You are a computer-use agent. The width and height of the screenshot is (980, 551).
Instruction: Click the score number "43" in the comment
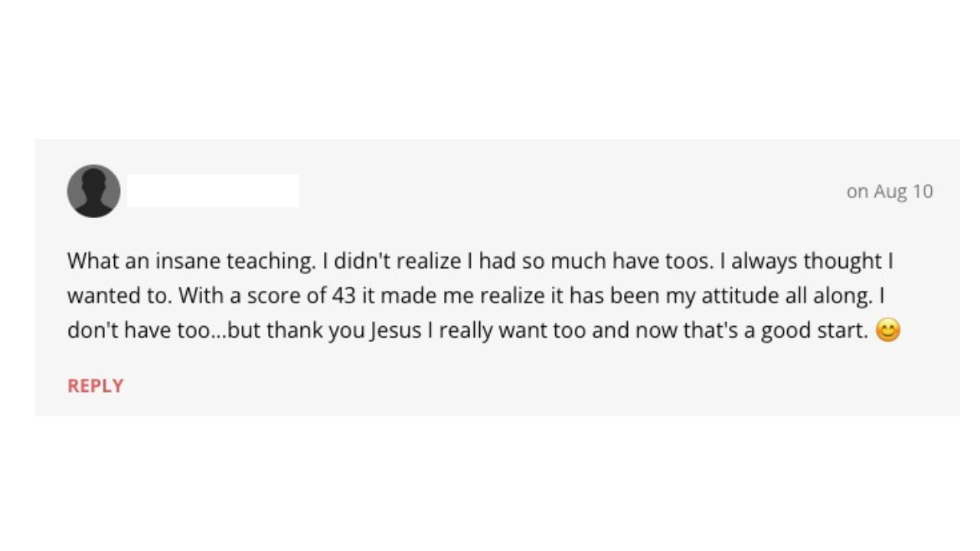coord(344,295)
